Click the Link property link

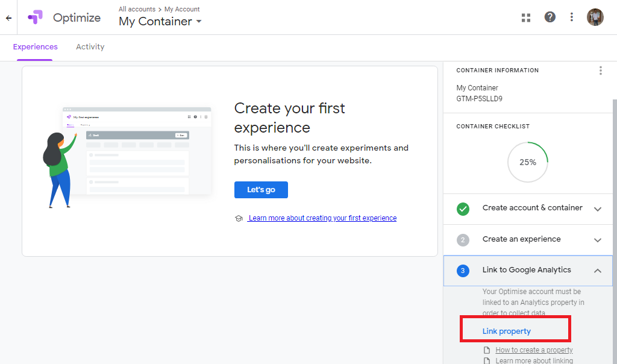506,331
